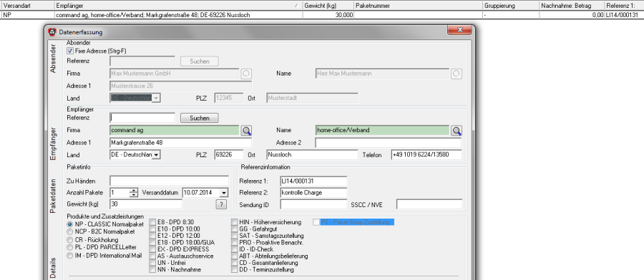Click the Gewicht (kg) column header
Viewport: 644px width, 280px height.
coord(328,6)
